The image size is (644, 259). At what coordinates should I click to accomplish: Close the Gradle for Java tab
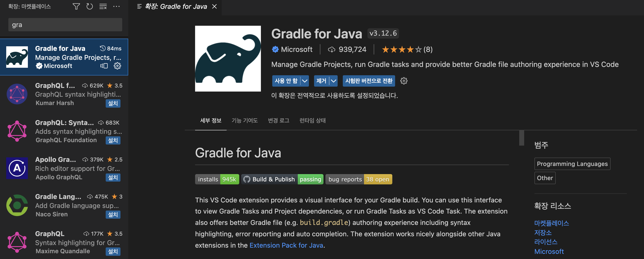(214, 6)
